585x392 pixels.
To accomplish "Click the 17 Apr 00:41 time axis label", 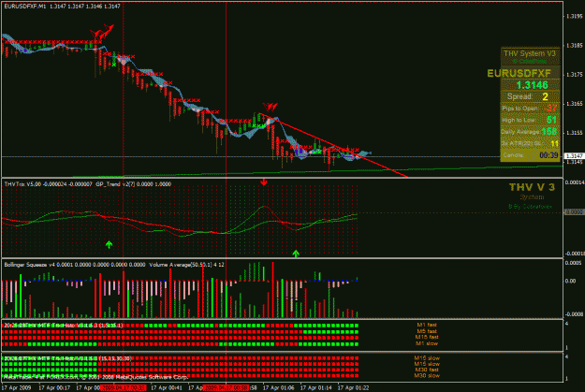I will pos(167,388).
